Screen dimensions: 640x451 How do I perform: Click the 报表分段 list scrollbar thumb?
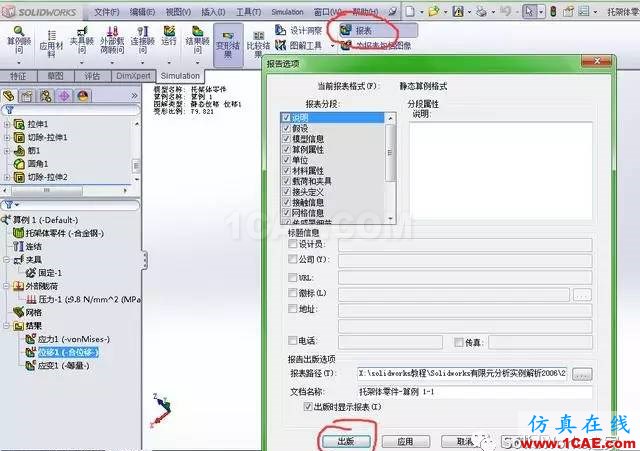pyautogui.click(x=390, y=152)
